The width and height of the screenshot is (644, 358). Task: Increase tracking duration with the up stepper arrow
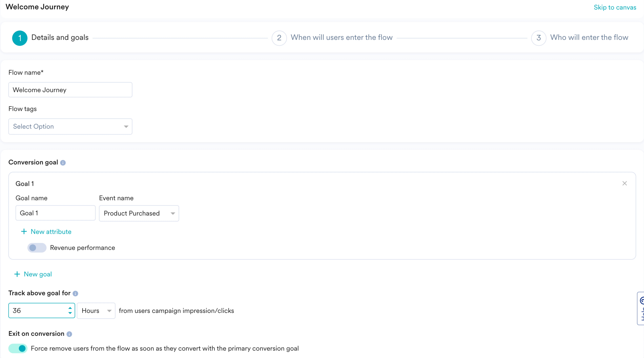point(70,308)
